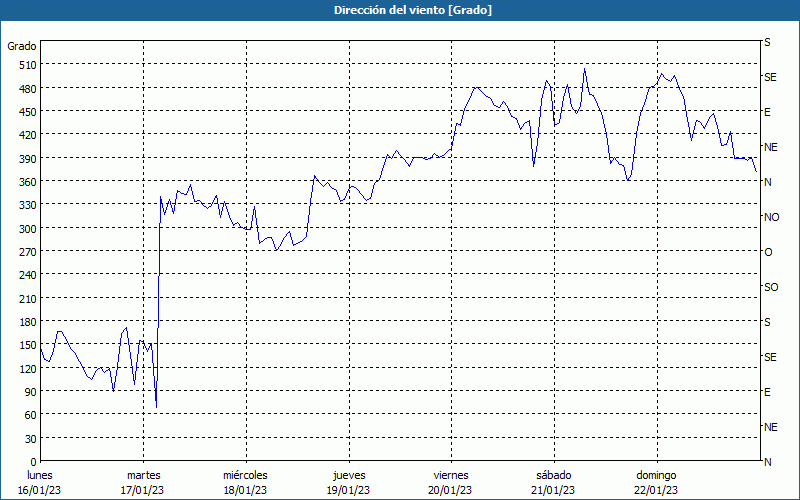This screenshot has height=500, width=800.
Task: Click the '22/01/23' date label
Action: coord(656,490)
